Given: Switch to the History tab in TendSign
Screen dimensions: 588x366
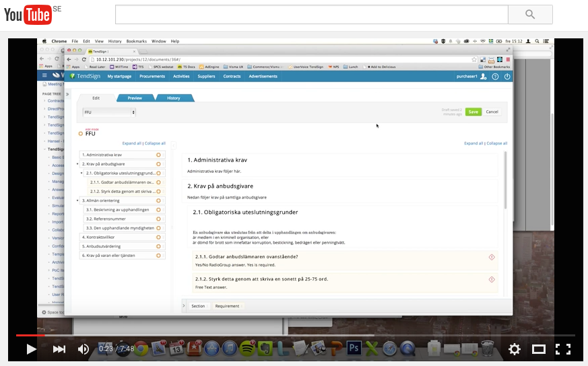Looking at the screenshot, I should click(x=174, y=98).
